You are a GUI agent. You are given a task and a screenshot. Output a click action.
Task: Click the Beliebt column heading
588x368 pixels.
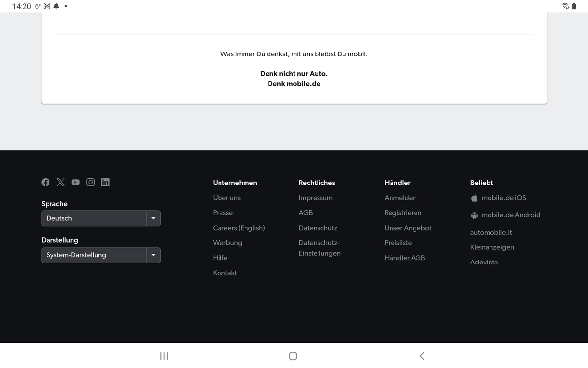click(x=482, y=183)
